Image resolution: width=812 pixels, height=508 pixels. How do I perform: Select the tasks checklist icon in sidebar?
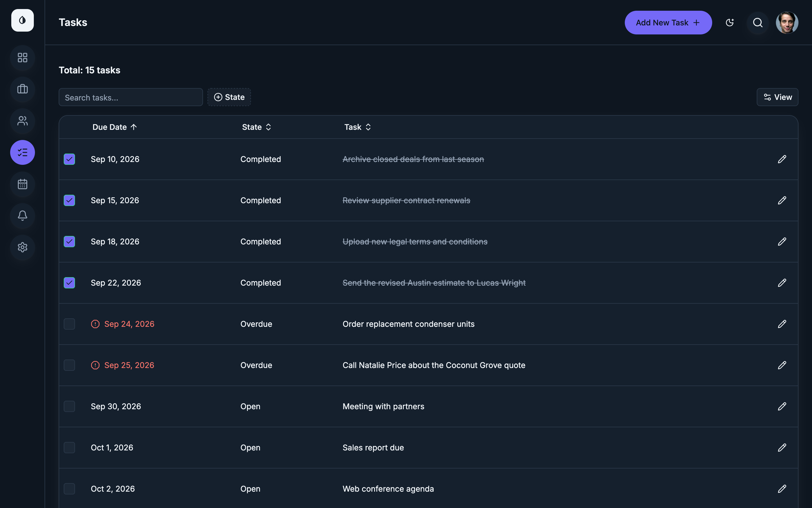pos(23,152)
